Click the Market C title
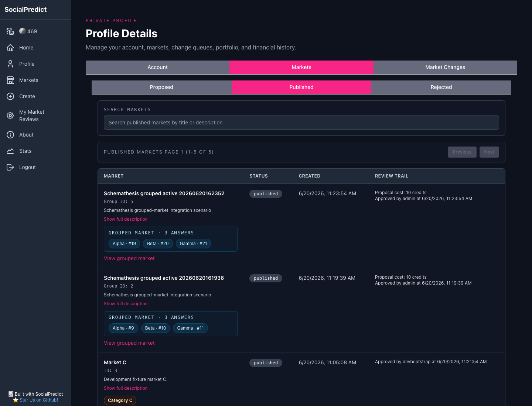Screen dimensions: 532x406 [x=115, y=362]
